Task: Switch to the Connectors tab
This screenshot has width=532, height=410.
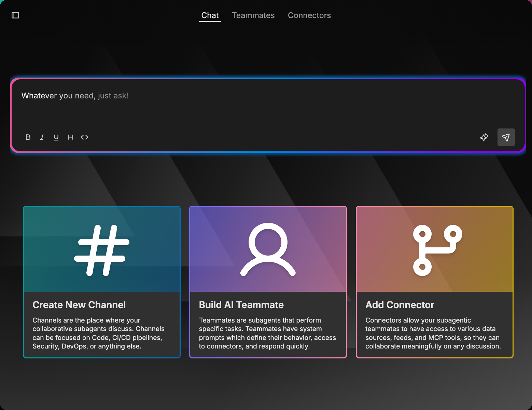Action: (309, 15)
